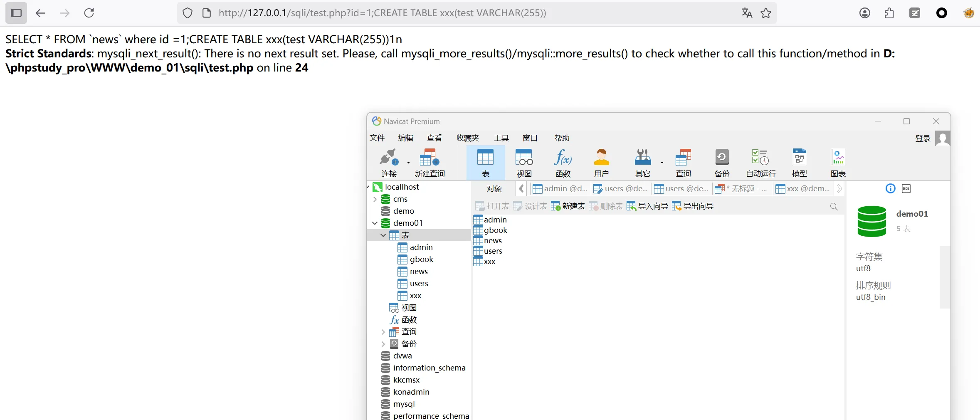980x420 pixels.
Task: Click the User (用户) toolbar icon
Action: [601, 162]
